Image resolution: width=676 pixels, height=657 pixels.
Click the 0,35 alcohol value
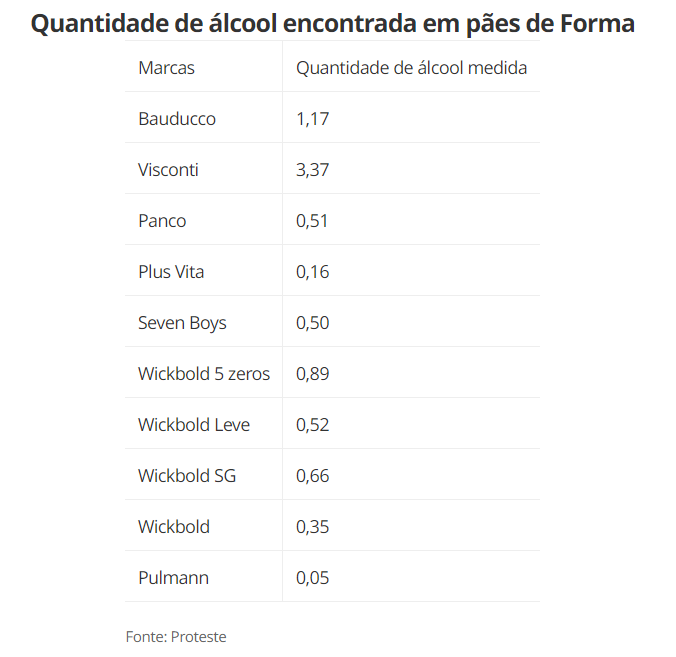tap(313, 527)
